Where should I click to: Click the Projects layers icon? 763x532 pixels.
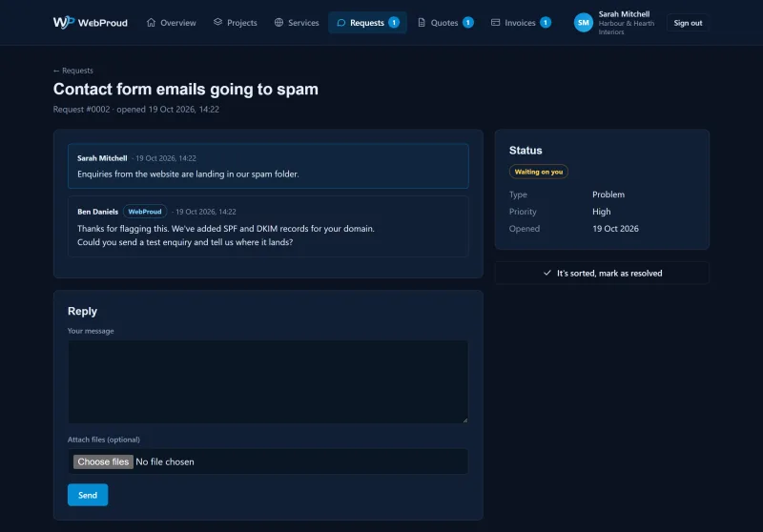[x=217, y=22]
